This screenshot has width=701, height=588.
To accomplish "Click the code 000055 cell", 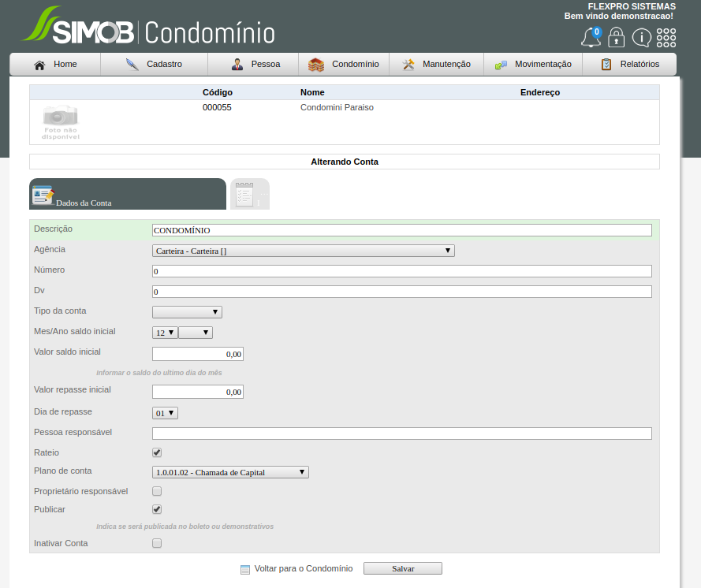I will (217, 107).
